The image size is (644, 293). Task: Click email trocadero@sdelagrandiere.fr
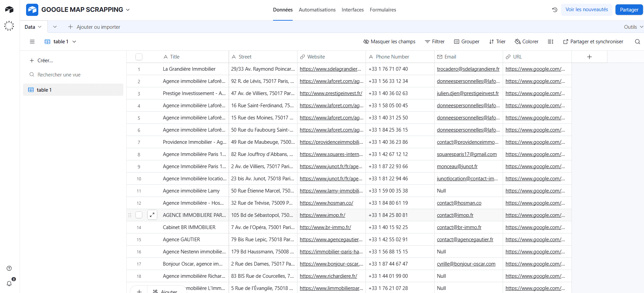(468, 69)
